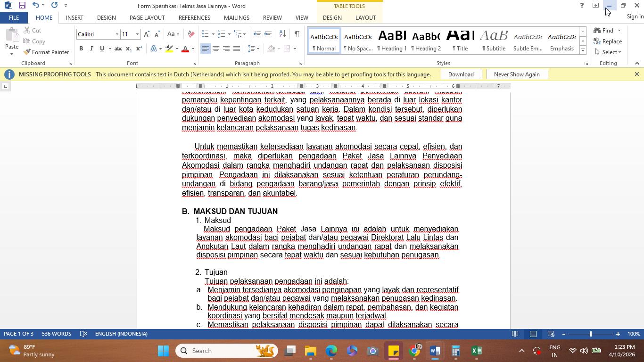Viewport: 644px width, 362px height.
Task: Open the numbering library dropdown arrow
Action: point(229,34)
